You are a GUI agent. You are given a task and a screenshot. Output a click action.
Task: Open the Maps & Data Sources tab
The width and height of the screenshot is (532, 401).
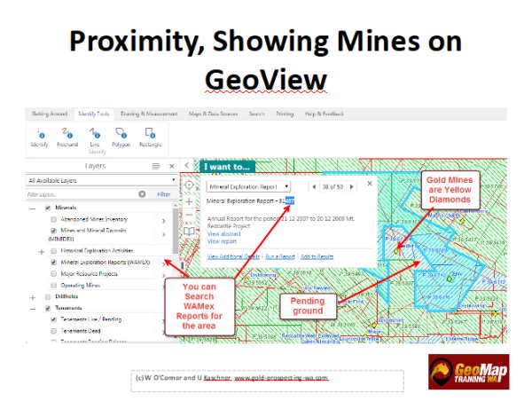(x=213, y=114)
